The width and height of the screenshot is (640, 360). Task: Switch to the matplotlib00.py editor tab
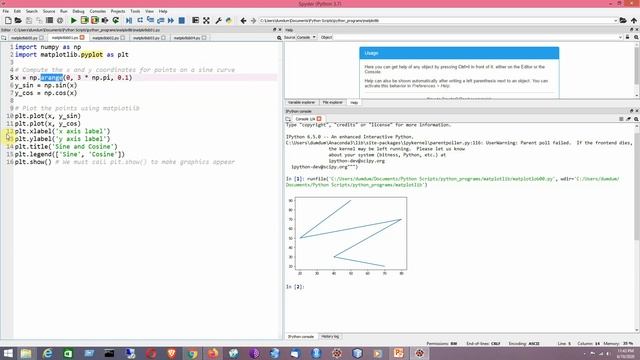24,38
